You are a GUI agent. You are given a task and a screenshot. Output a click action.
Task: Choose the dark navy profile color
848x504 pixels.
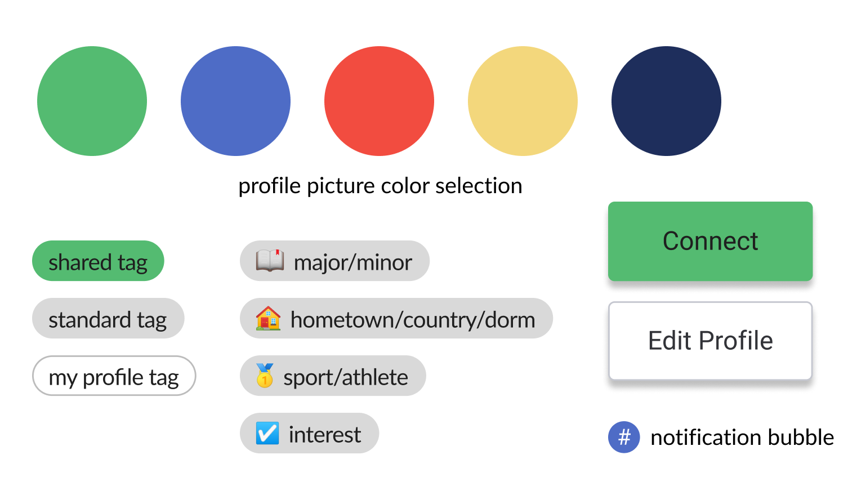[x=666, y=101]
